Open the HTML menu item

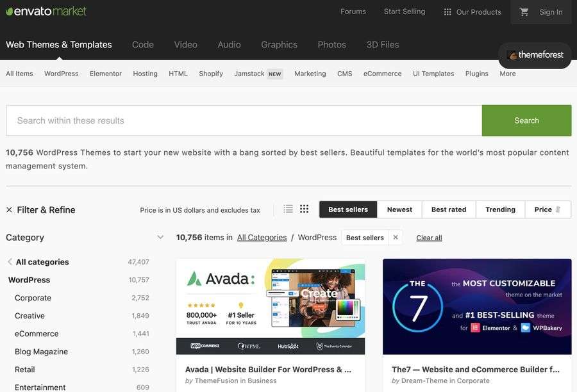[x=178, y=74]
